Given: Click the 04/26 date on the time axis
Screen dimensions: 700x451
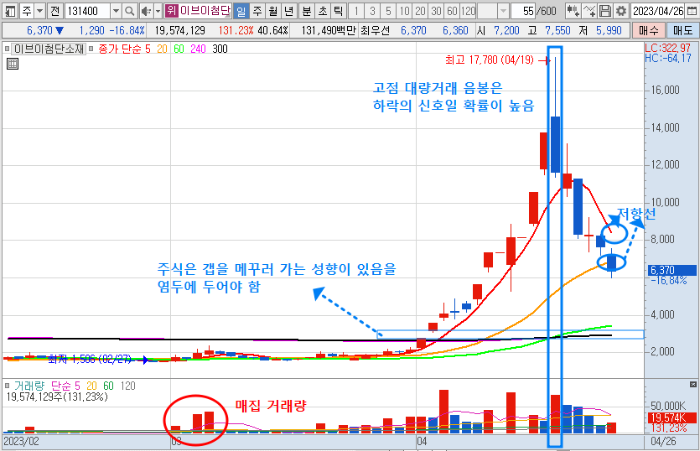Looking at the screenshot, I should pyautogui.click(x=663, y=441).
